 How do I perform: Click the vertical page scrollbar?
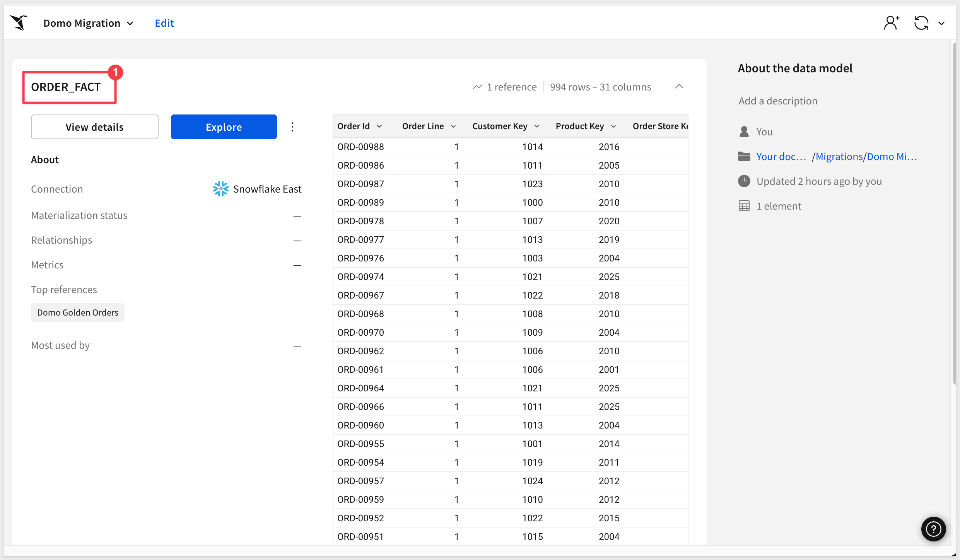click(955, 213)
